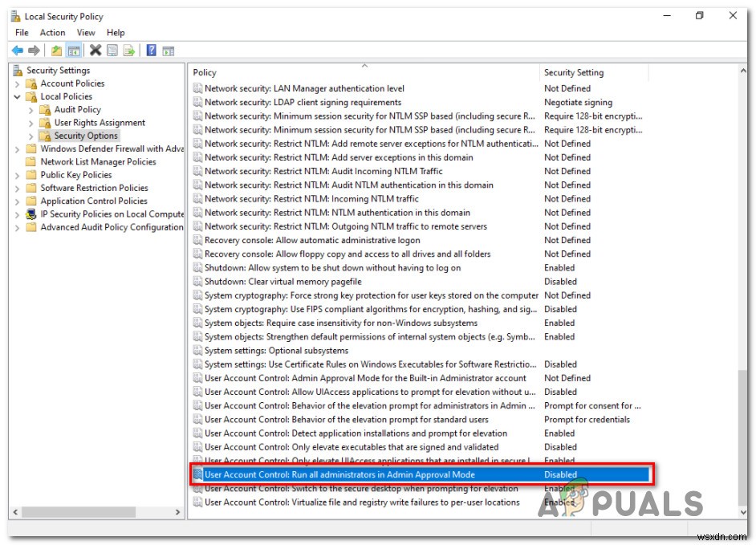Viewport: 756px width, 545px height.
Task: Expand the Software Restriction Policies node
Action: tap(18, 188)
